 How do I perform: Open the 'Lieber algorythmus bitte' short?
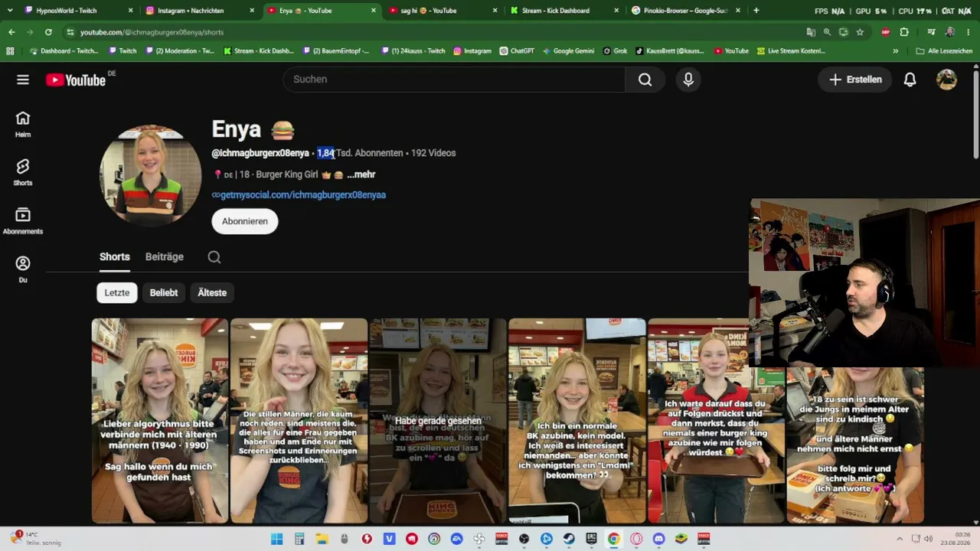point(160,421)
